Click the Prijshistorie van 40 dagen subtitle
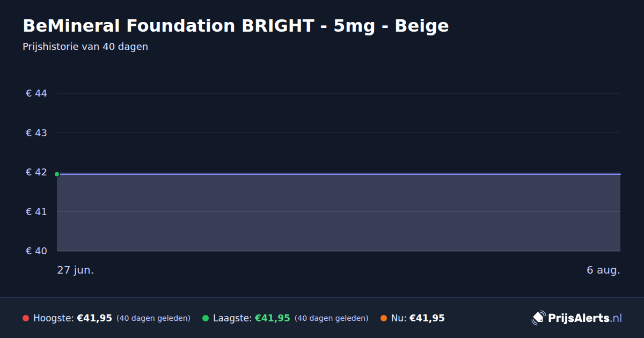644x338 pixels. point(85,47)
